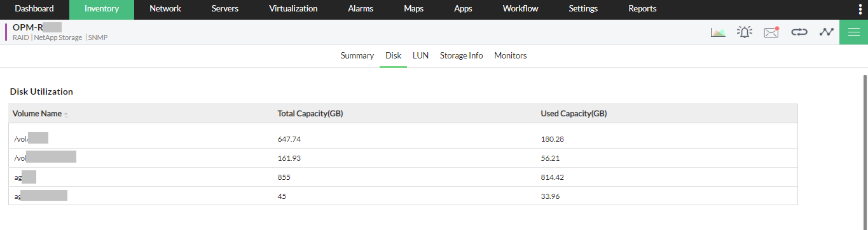Image resolution: width=868 pixels, height=230 pixels.
Task: Switch to the Disk tab
Action: (393, 56)
